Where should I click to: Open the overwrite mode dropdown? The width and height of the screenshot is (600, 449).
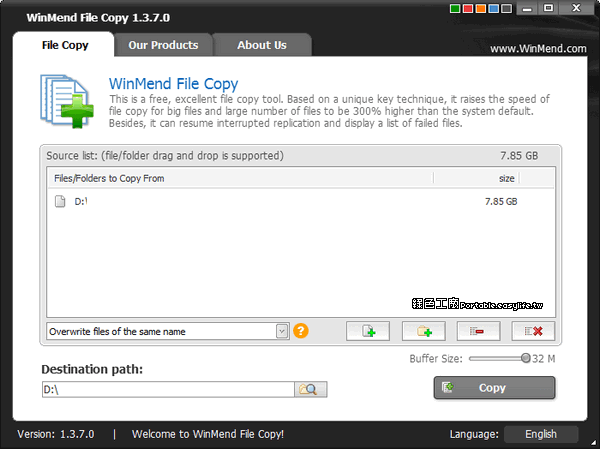pos(282,331)
